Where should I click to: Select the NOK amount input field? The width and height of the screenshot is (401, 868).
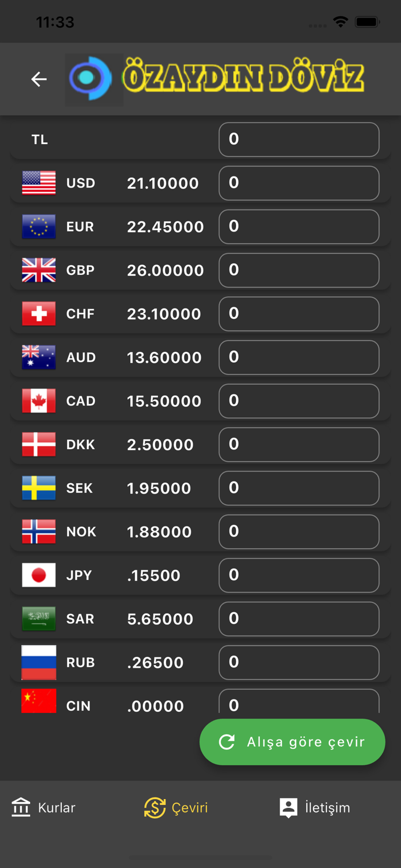(299, 532)
